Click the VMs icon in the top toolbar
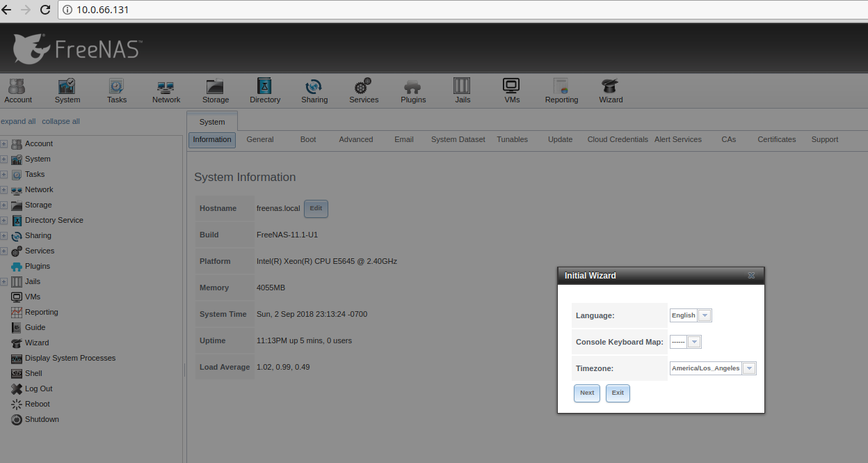This screenshot has height=463, width=868. [x=511, y=91]
